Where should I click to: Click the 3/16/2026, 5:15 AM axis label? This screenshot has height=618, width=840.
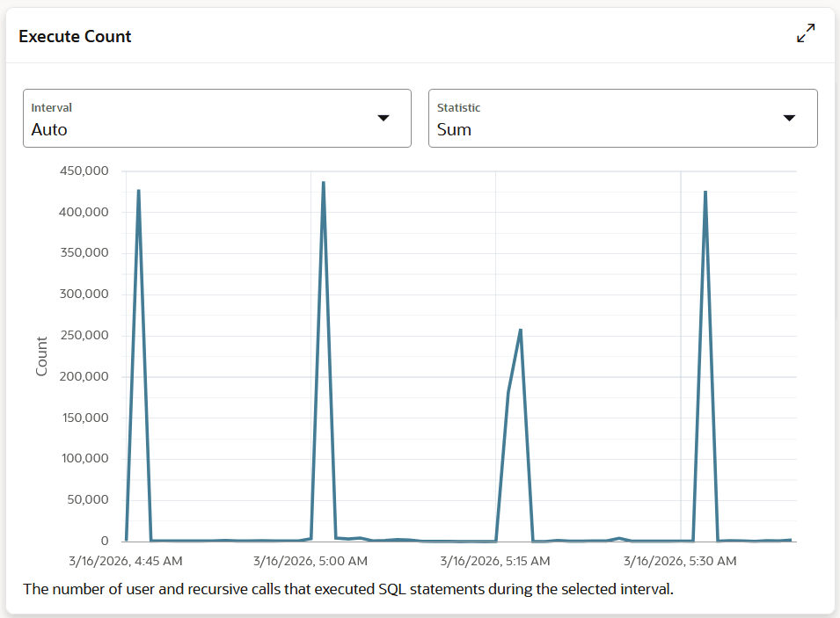click(x=495, y=561)
